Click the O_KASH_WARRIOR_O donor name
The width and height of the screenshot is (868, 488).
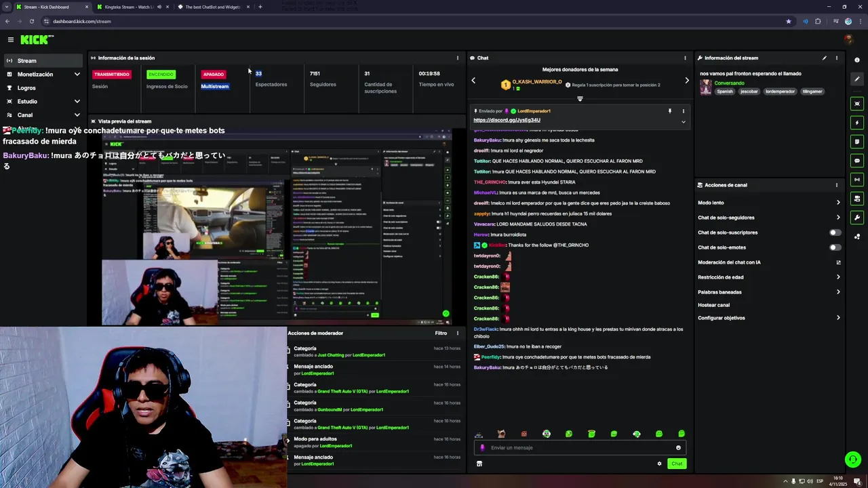coord(537,82)
